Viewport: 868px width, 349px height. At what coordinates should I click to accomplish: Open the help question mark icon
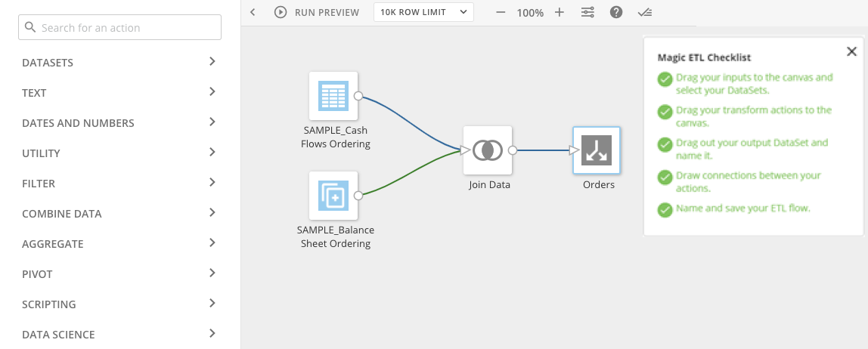pos(616,12)
